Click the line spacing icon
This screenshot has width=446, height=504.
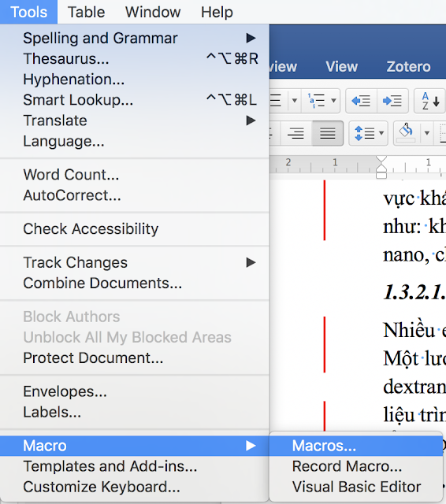click(364, 133)
